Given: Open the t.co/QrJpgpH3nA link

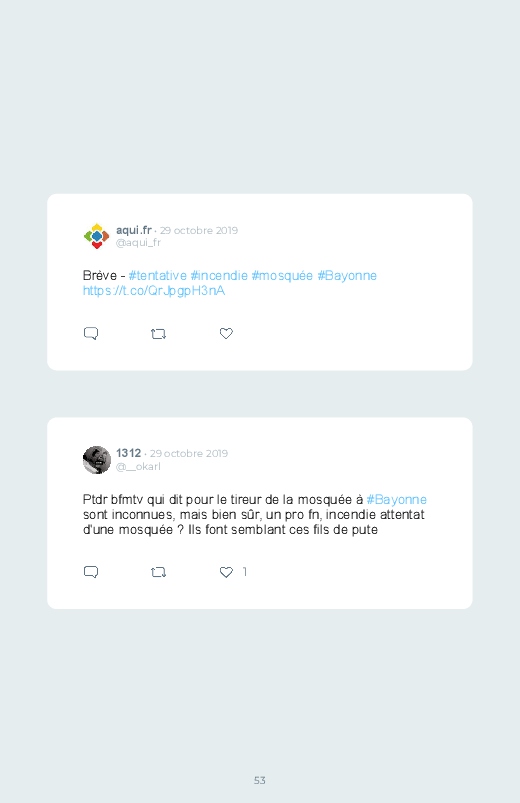Looking at the screenshot, I should pos(154,291).
